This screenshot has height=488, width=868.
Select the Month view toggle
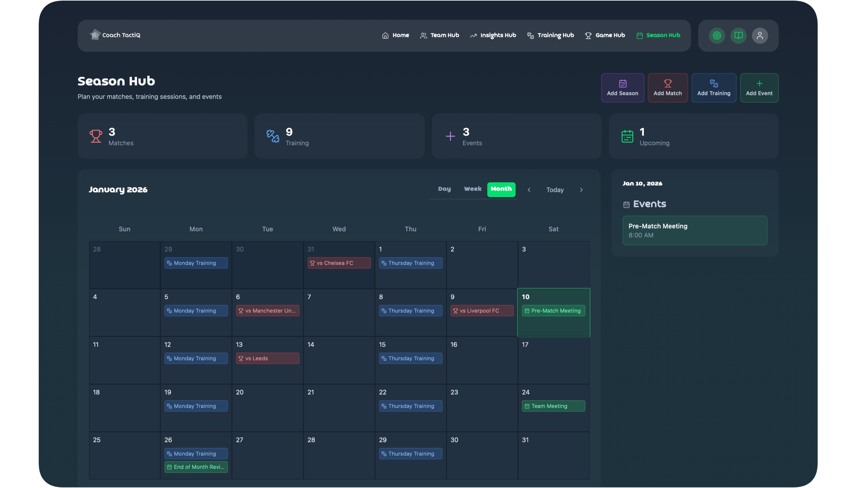click(501, 189)
